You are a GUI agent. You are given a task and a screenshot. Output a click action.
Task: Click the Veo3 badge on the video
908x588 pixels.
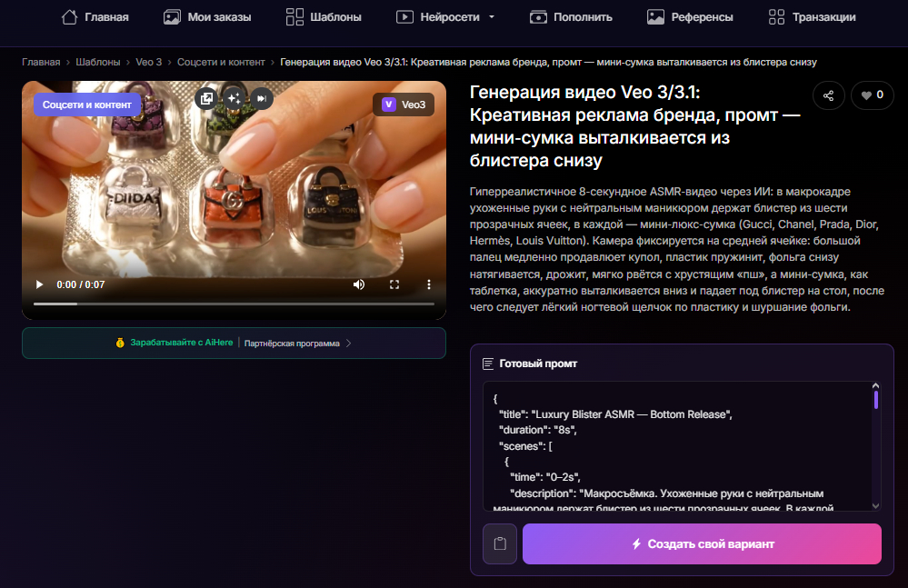click(403, 105)
